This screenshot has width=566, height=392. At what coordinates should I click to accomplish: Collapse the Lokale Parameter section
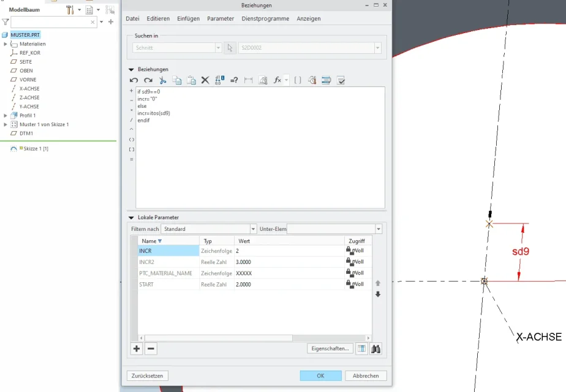pos(131,217)
